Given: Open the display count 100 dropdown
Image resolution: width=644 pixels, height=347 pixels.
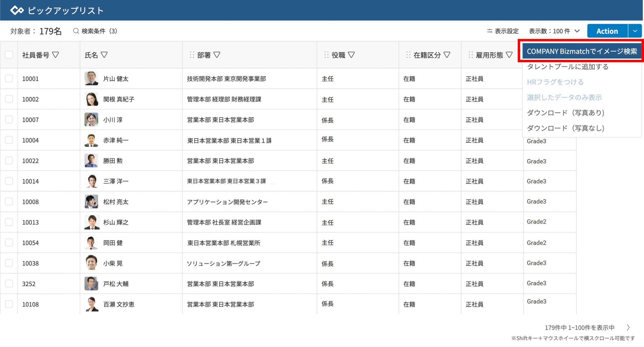Looking at the screenshot, I should (554, 31).
